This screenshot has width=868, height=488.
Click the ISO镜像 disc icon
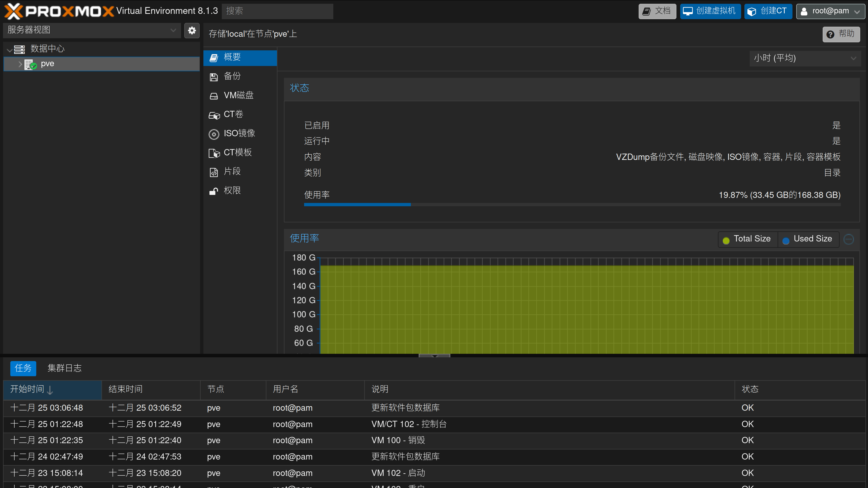214,134
